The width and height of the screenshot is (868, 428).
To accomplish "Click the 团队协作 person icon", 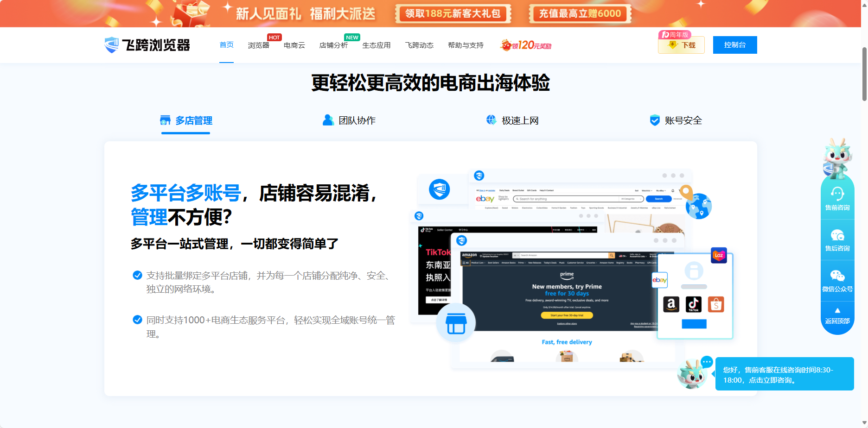I will pyautogui.click(x=328, y=120).
